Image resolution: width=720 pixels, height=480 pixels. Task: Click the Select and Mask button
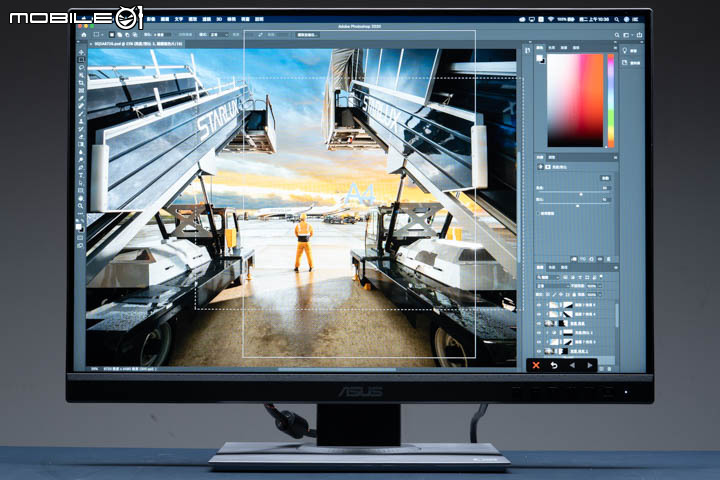pos(308,34)
